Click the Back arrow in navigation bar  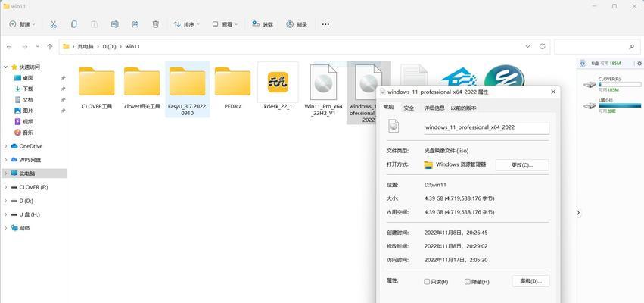point(9,47)
